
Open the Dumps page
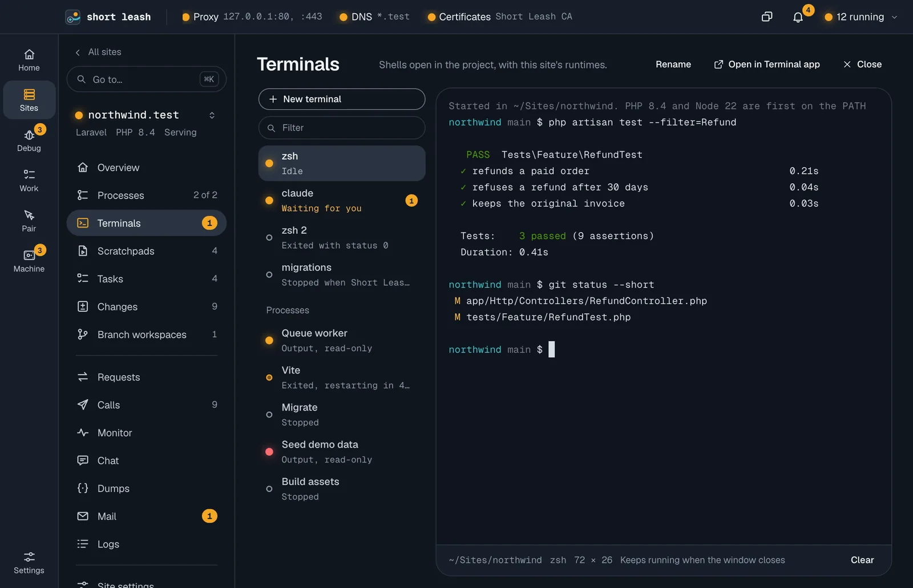tap(147, 489)
